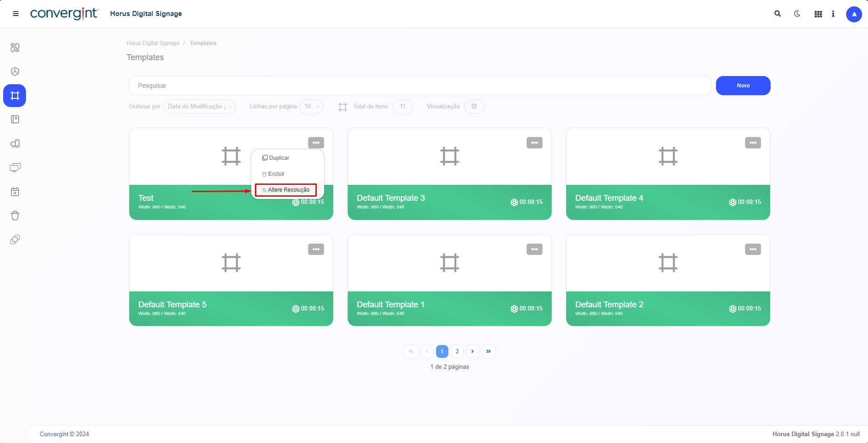868x443 pixels.
Task: Go to page 2 of templates
Action: 457,351
